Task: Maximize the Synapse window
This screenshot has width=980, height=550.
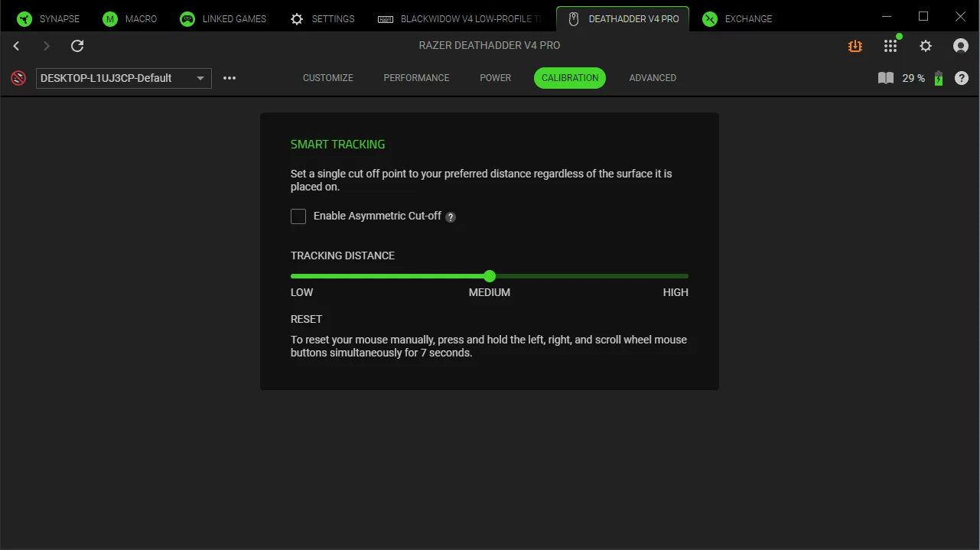Action: 923,16
